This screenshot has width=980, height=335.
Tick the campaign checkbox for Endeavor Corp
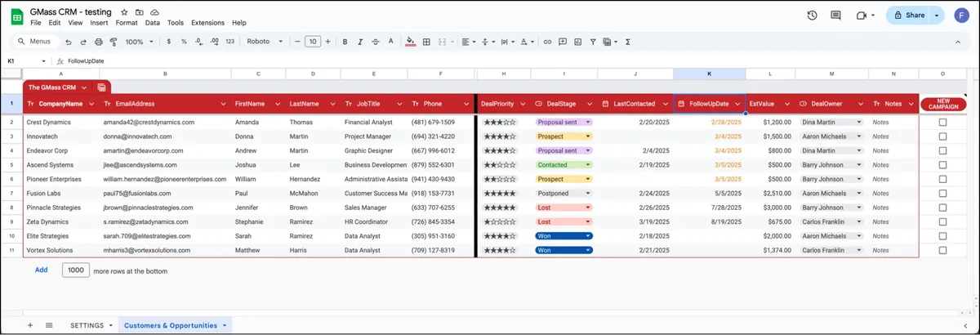[x=942, y=150]
